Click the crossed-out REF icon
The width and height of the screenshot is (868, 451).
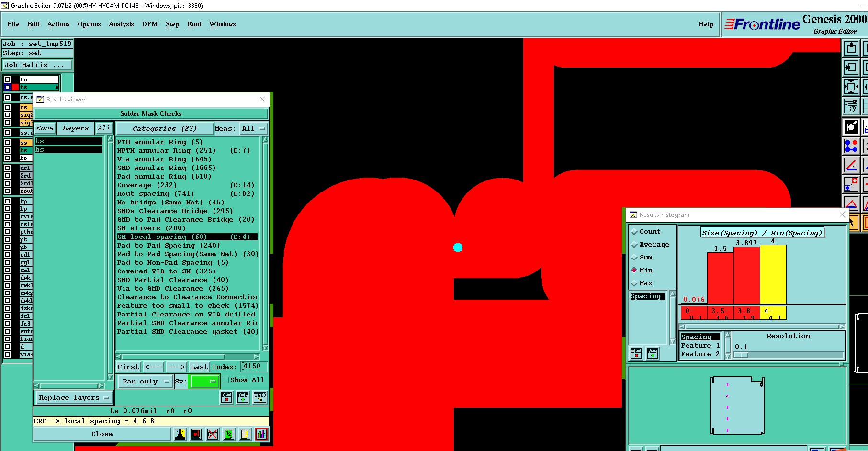click(212, 434)
